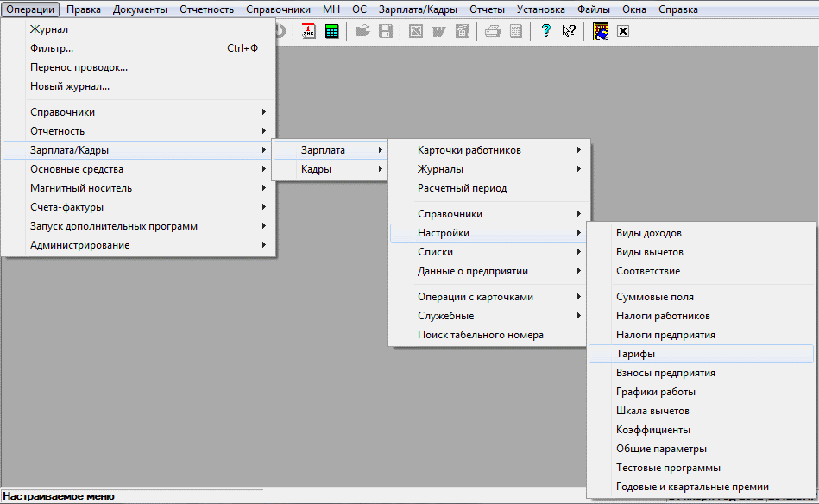819x504 pixels.
Task: Expand Запуск дополнительных программ submenu
Action: tap(138, 226)
